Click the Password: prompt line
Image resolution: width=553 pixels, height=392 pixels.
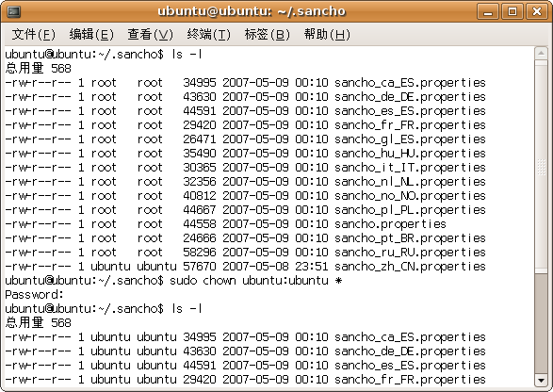pyautogui.click(x=34, y=295)
